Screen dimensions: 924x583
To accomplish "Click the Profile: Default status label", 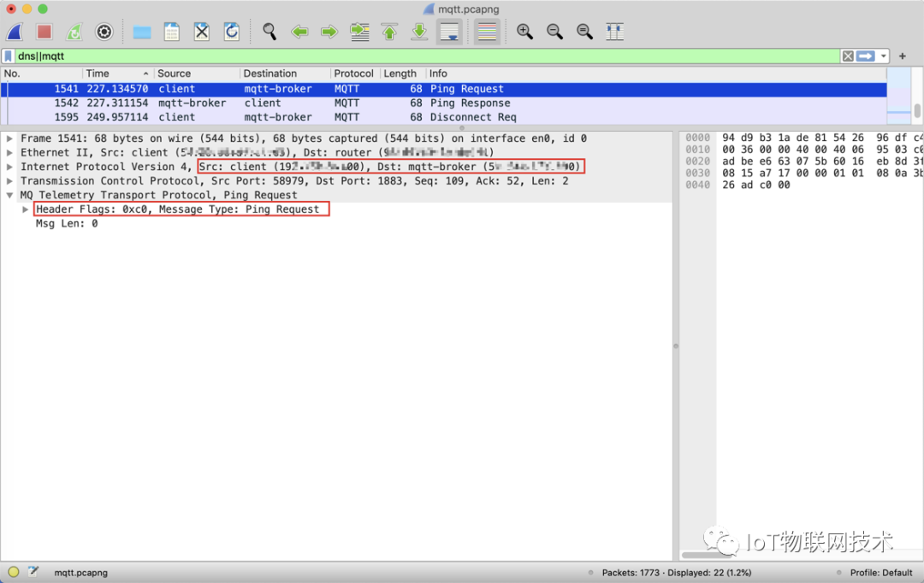I will click(x=880, y=573).
